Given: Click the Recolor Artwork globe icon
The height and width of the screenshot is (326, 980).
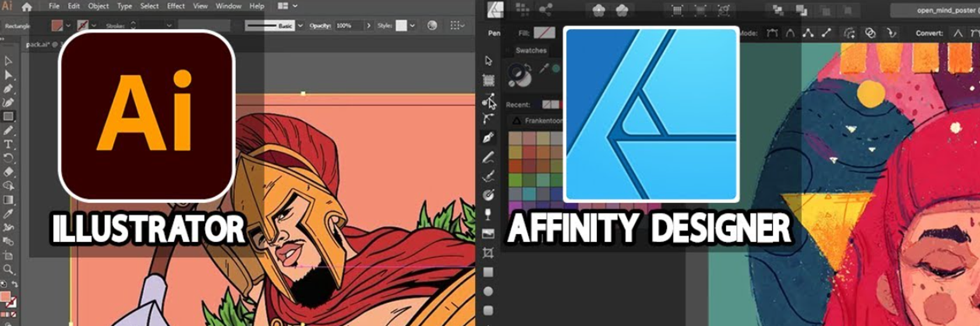Looking at the screenshot, I should pos(432,26).
